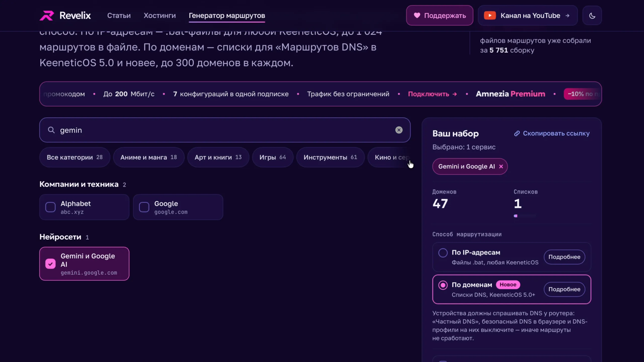The height and width of the screenshot is (362, 644).
Task: Remove Gemini и Google AI chip from the set
Action: pos(501,166)
